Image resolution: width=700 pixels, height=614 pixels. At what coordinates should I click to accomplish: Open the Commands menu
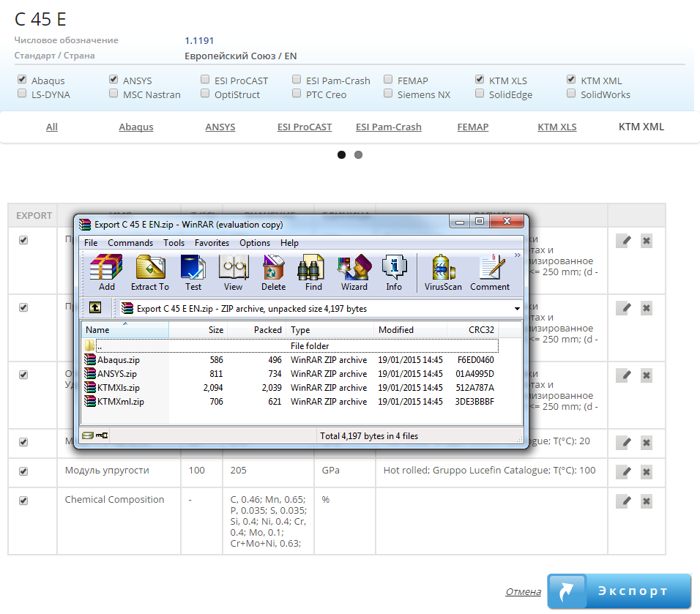(x=130, y=243)
